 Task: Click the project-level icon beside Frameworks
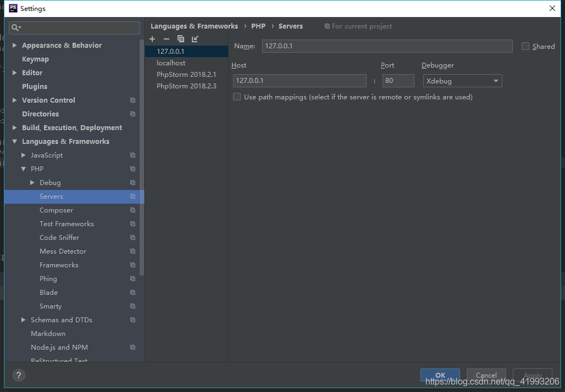tap(132, 265)
